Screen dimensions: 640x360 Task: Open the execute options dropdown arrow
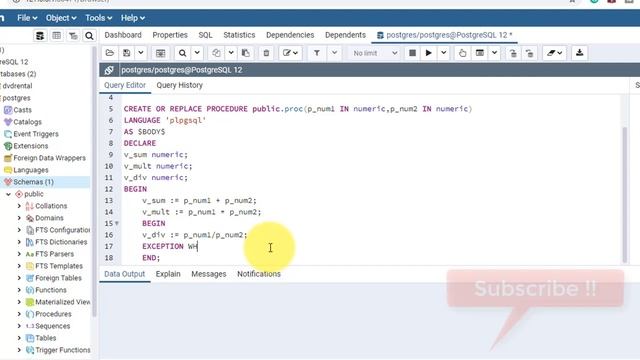pos(444,53)
